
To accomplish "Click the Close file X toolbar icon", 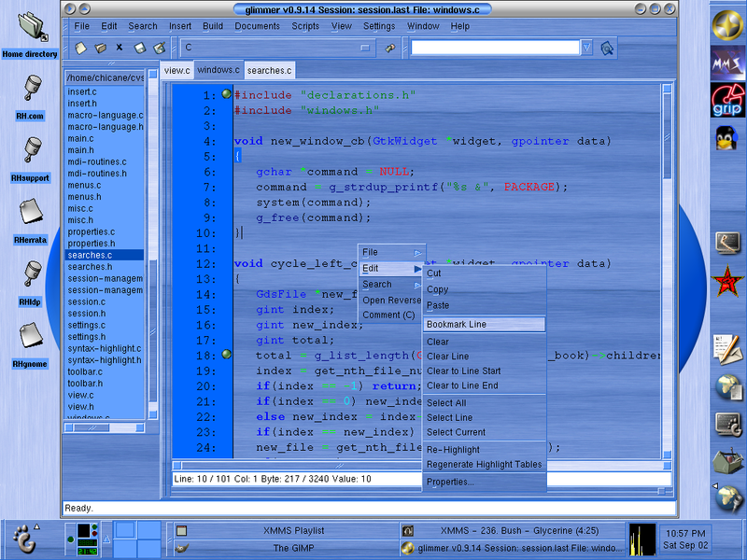I will 120,48.
